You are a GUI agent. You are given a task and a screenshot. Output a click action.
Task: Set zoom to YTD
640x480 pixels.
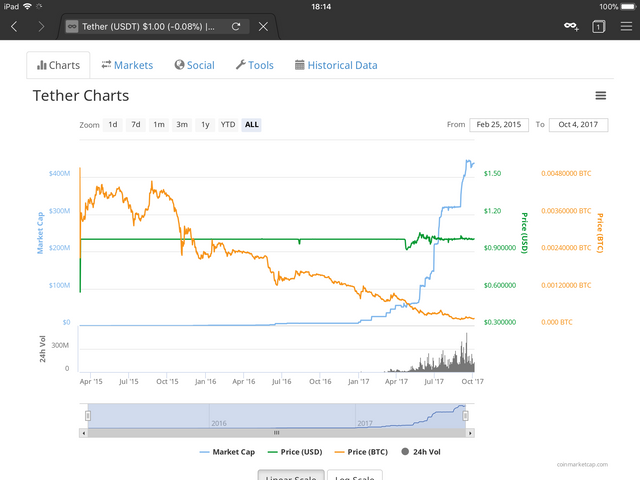pos(228,124)
